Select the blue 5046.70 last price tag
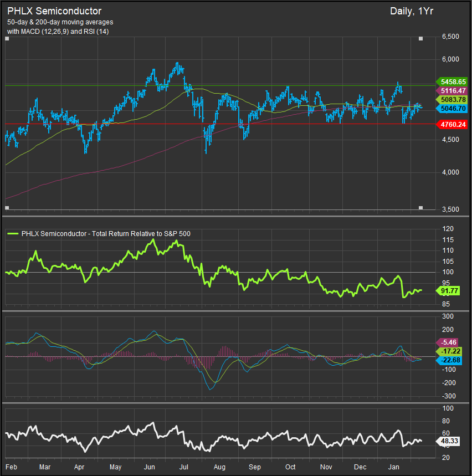This screenshot has width=472, height=476. tap(452, 109)
